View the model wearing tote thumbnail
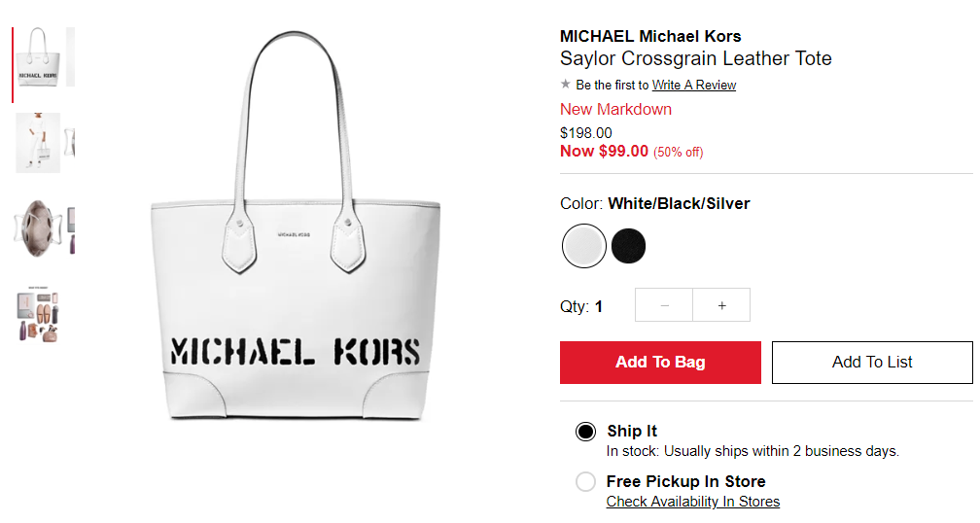The image size is (980, 523). (x=38, y=143)
